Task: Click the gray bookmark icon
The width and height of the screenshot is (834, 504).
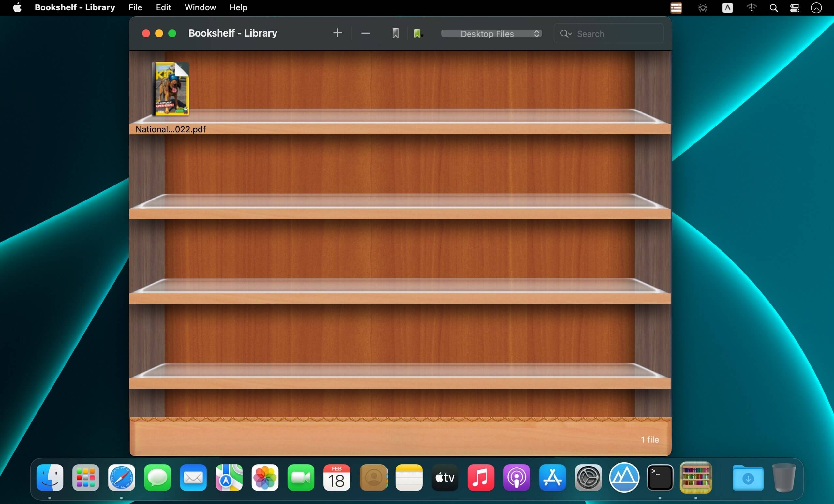Action: pos(395,33)
